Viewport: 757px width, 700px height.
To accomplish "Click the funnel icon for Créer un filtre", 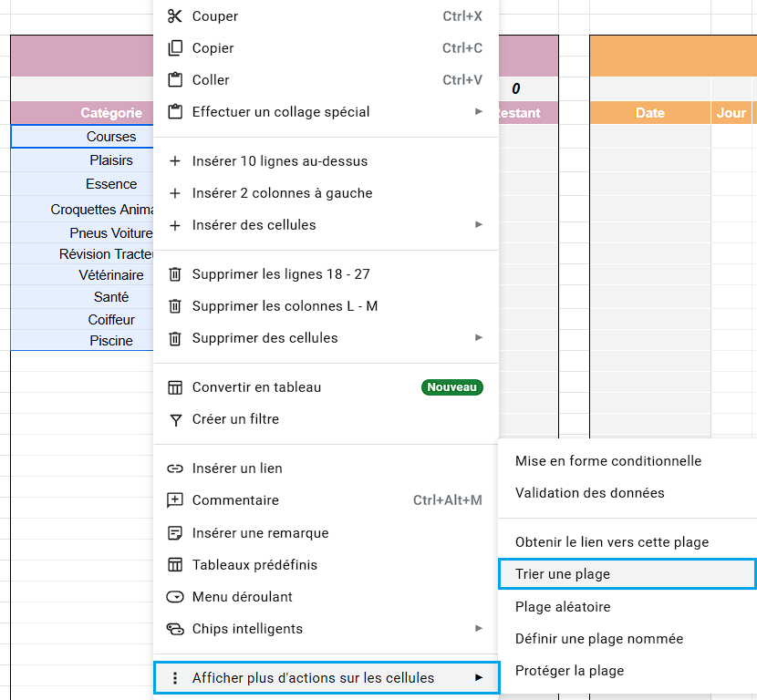I will pyautogui.click(x=175, y=419).
